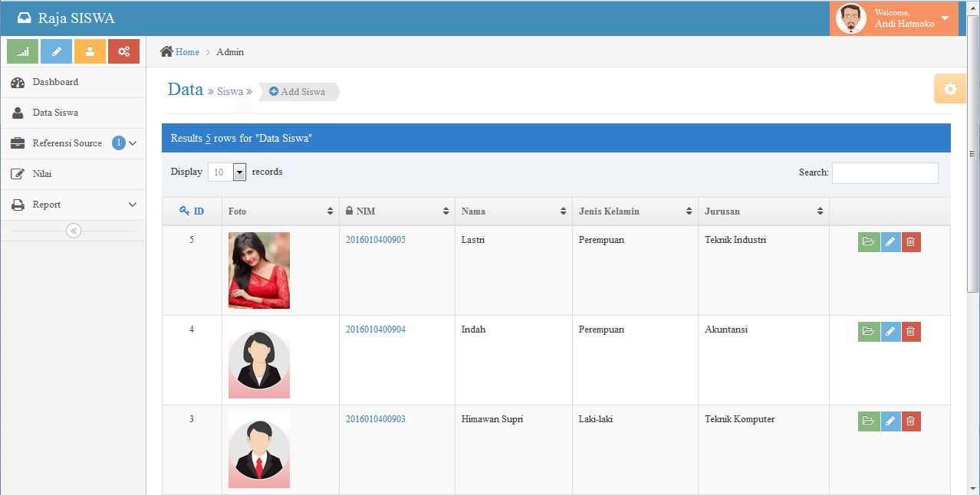Open the orange user quick-access icon
980x495 pixels.
[90, 51]
